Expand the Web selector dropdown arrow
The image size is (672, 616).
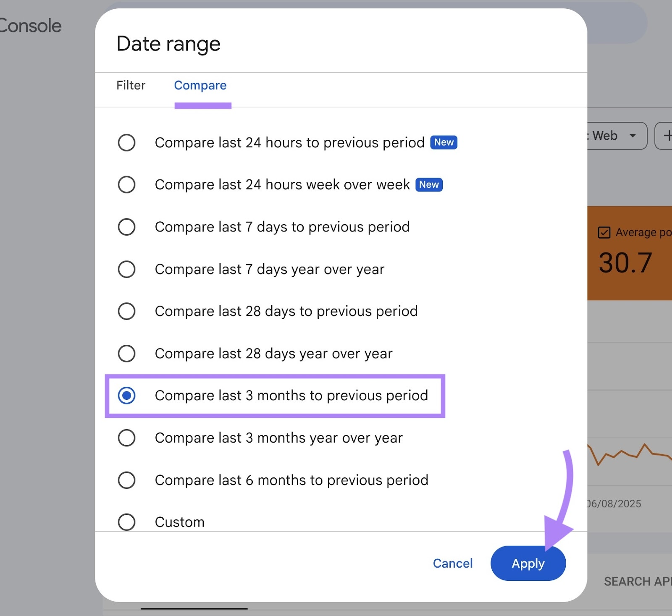(633, 135)
